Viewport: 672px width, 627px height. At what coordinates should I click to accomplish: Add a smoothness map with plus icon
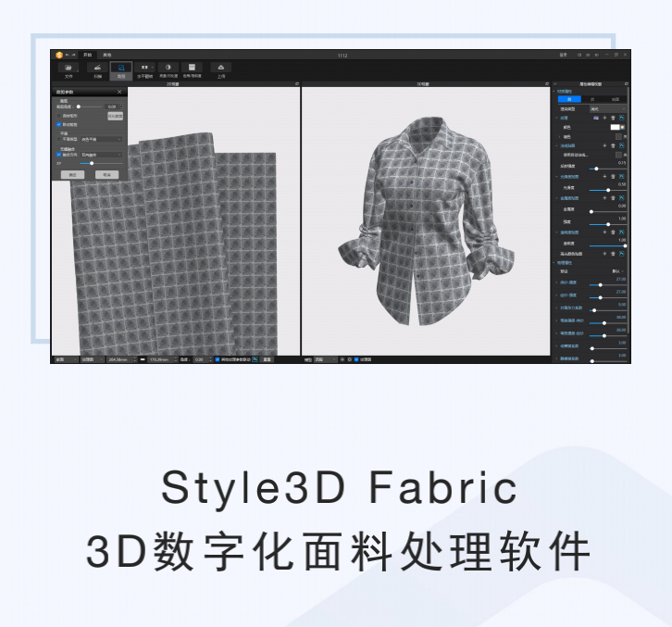tap(604, 177)
